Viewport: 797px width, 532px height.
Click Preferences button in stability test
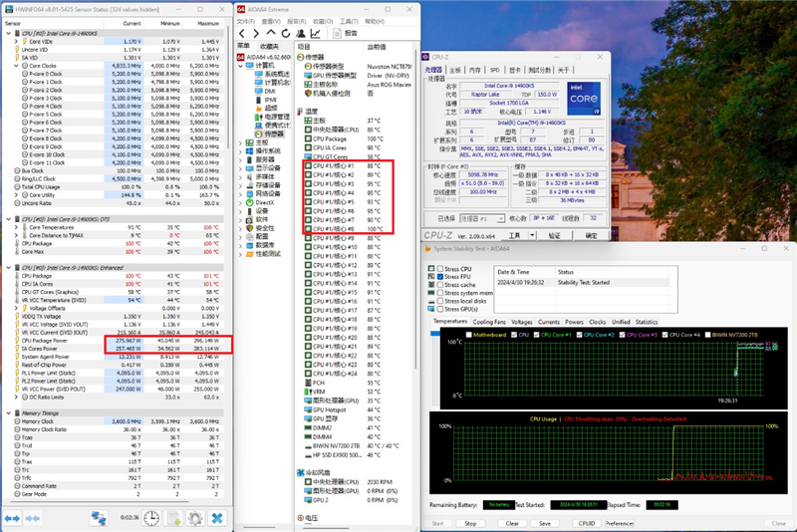click(619, 523)
